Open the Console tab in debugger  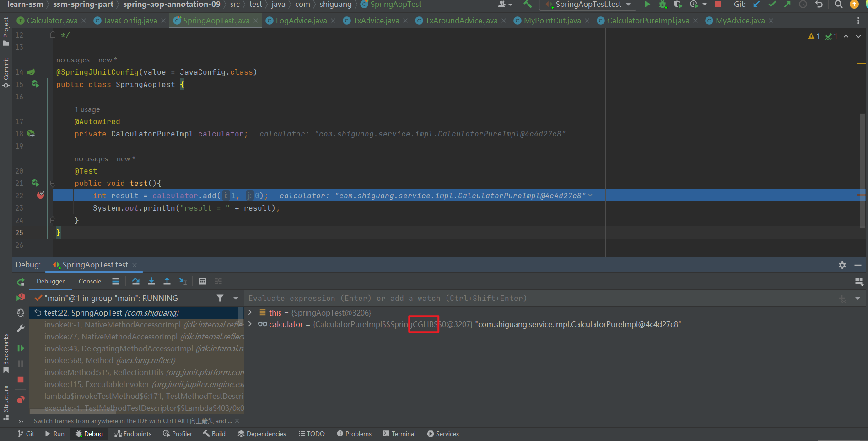pos(90,281)
